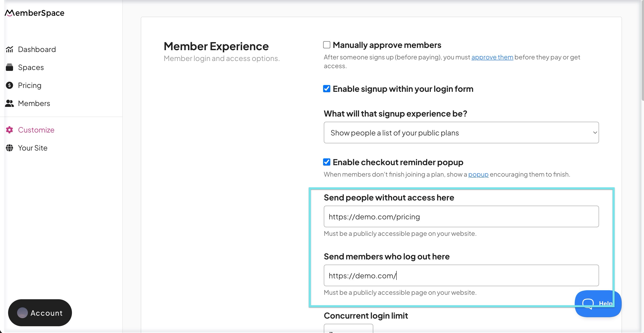Uncheck Enable signup within your login form

pos(326,89)
